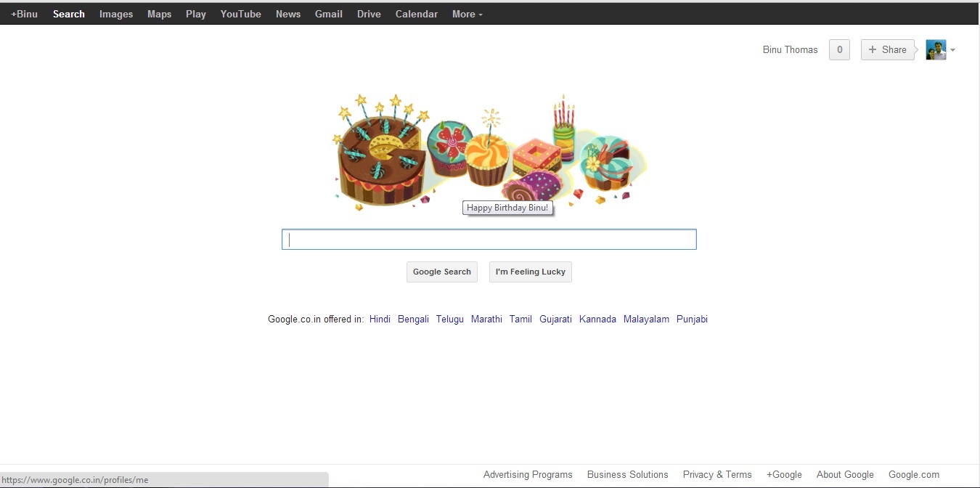This screenshot has height=488, width=980.
Task: Go to Google.com footer link
Action: [x=914, y=474]
